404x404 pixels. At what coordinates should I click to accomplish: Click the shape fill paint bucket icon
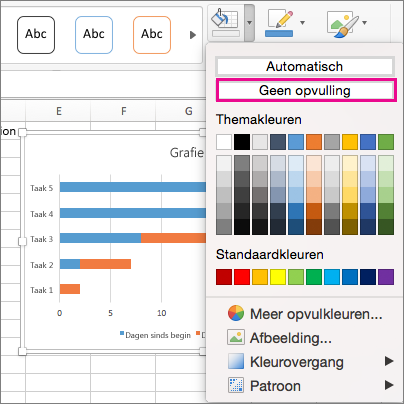(225, 22)
